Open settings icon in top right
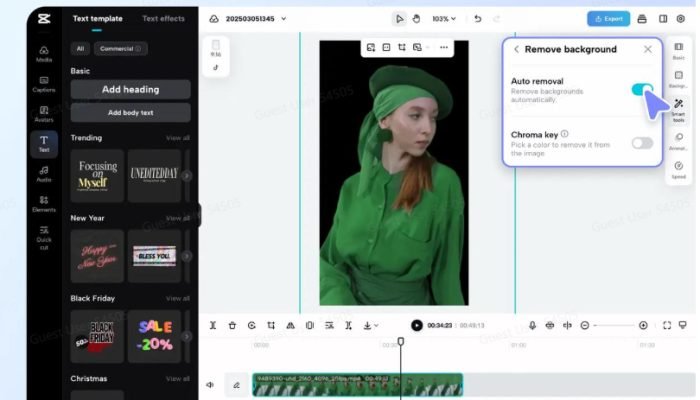Viewport: 700px width, 400px height. pos(680,19)
